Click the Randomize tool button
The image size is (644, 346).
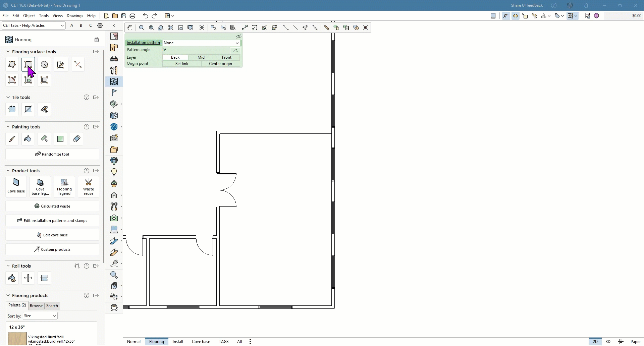[52, 155]
